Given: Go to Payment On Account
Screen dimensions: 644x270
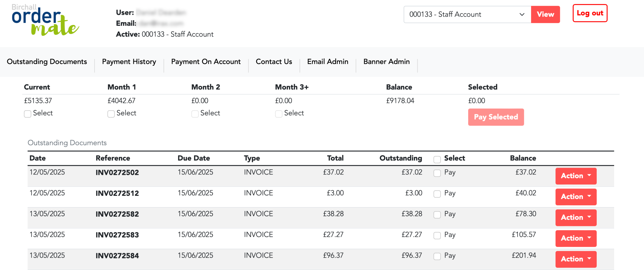Looking at the screenshot, I should coord(206,62).
